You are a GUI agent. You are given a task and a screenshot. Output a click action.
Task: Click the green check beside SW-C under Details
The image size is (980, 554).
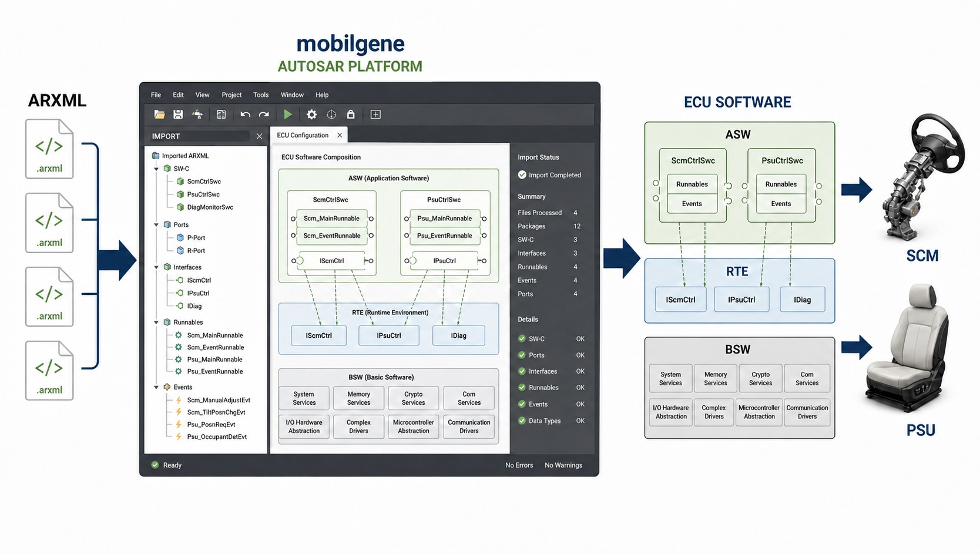click(522, 338)
